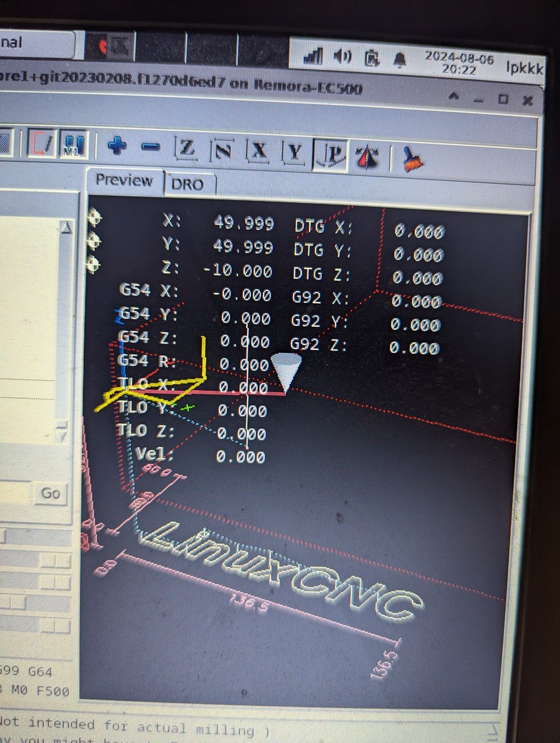Switch to the side X view
The height and width of the screenshot is (743, 560).
(258, 151)
